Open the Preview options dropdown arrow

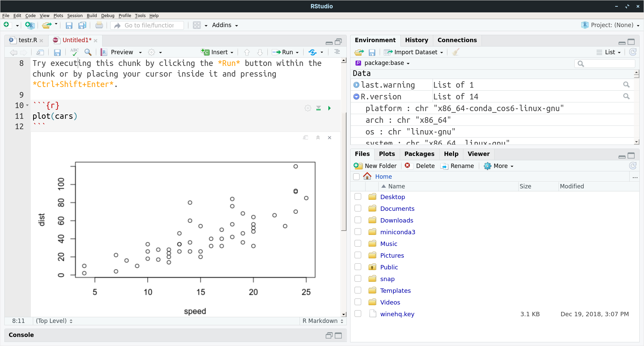[x=140, y=53]
